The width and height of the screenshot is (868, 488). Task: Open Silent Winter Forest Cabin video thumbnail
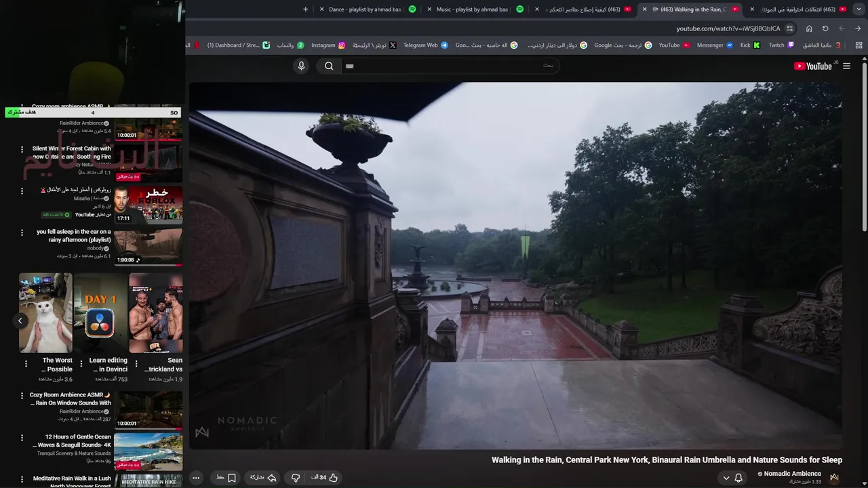(148, 163)
